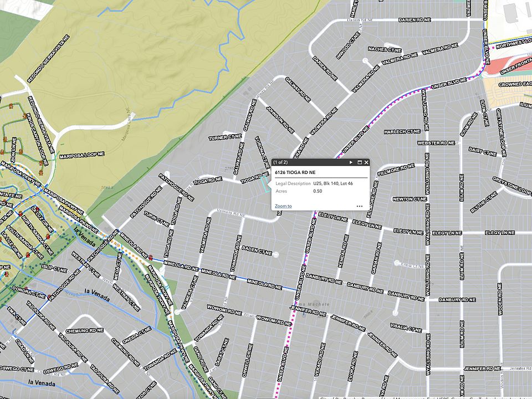Click the Legal Description value in popup
Image resolution: width=532 pixels, height=399 pixels.
click(x=333, y=183)
